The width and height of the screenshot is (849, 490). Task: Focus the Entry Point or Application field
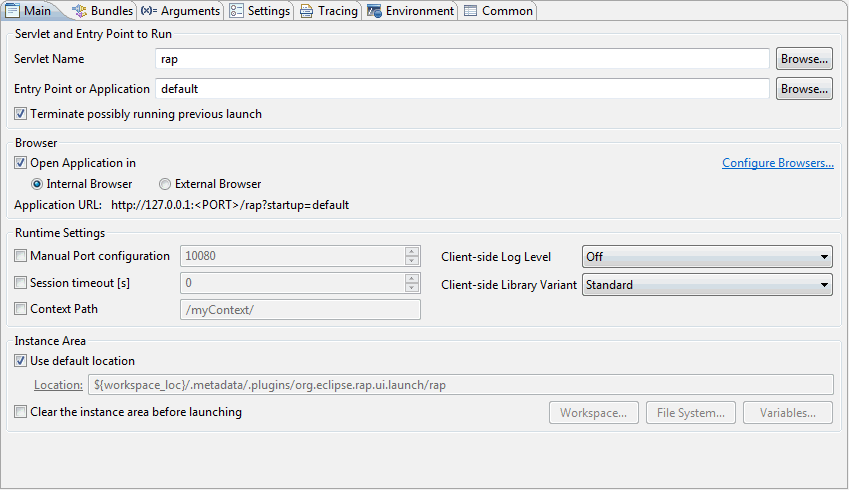[x=462, y=89]
